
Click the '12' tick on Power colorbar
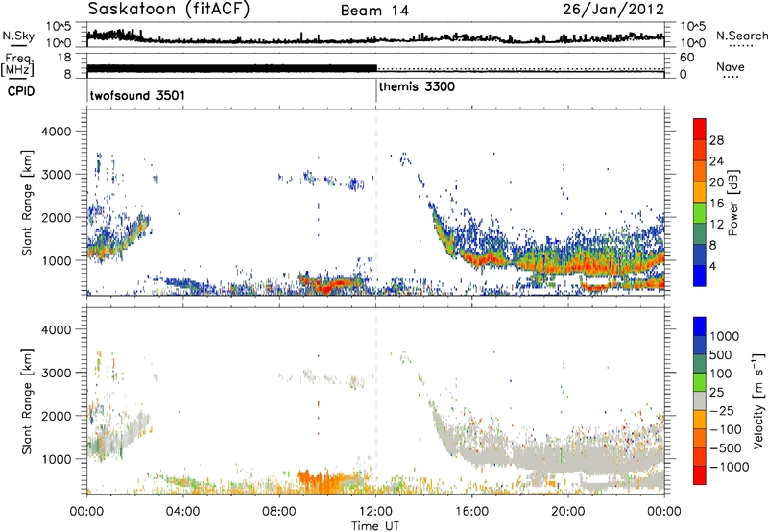716,225
